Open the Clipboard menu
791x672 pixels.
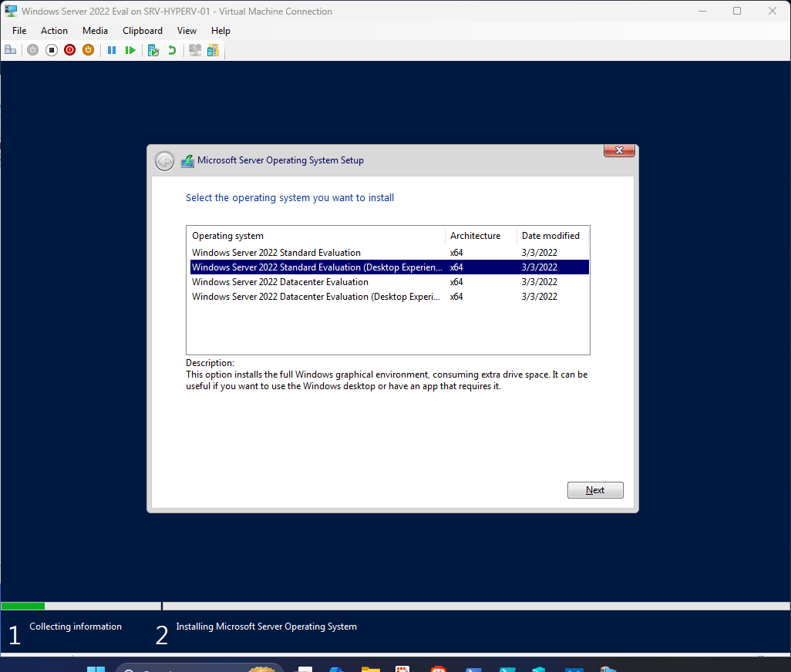tap(142, 31)
